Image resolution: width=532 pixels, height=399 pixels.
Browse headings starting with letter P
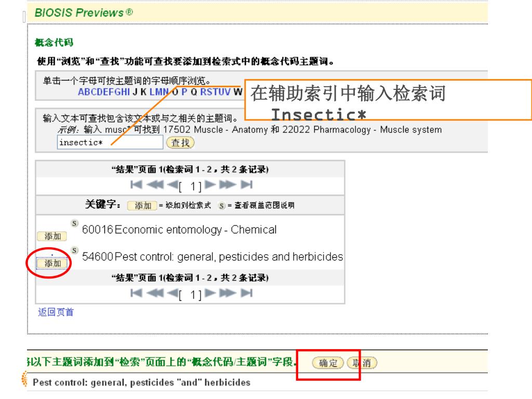pyautogui.click(x=184, y=92)
